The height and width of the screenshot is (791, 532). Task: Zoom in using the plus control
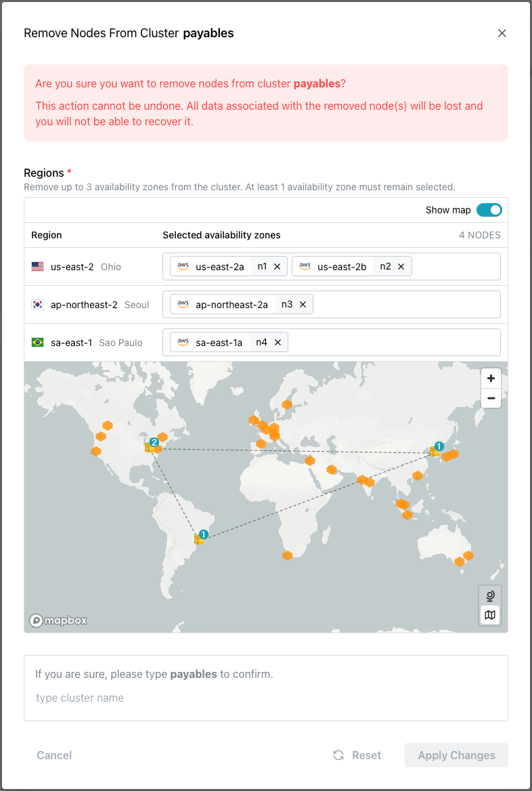(x=491, y=378)
